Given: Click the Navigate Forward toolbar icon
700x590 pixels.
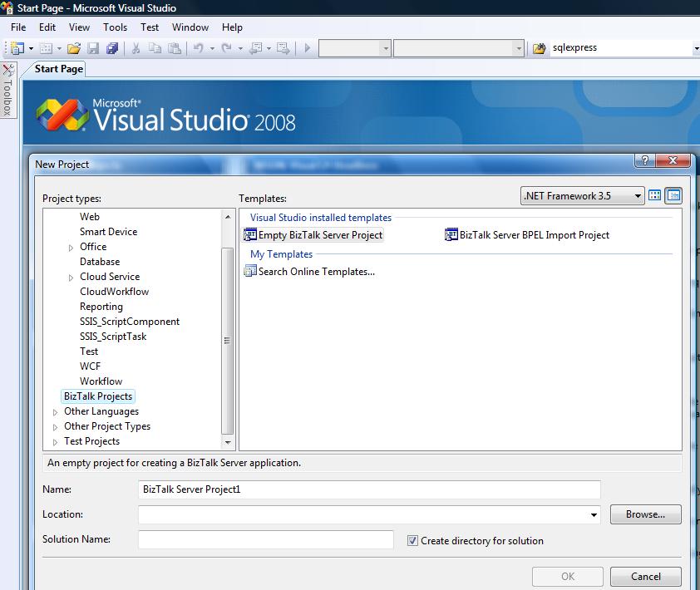Looking at the screenshot, I should [x=283, y=47].
